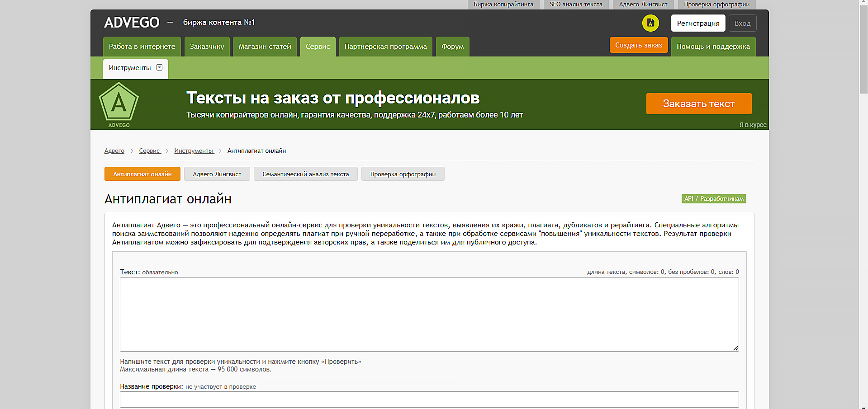Image resolution: width=868 pixels, height=409 pixels.
Task: Click the Тексты на заказ banner headline
Action: click(x=333, y=98)
